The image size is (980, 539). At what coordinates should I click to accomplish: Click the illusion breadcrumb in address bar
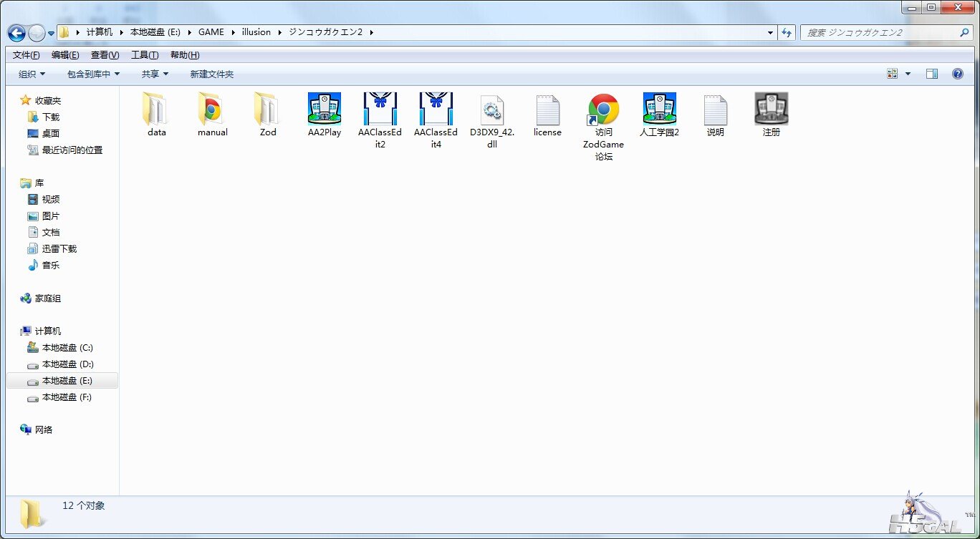[256, 32]
